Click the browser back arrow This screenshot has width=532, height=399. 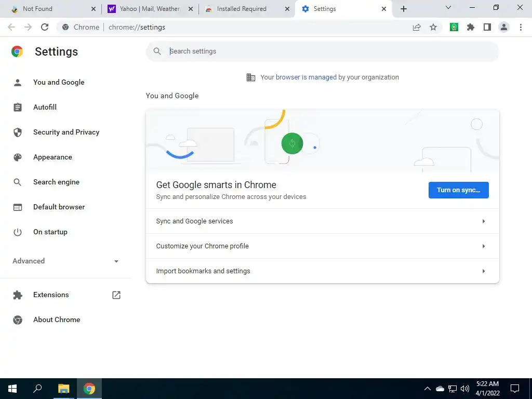(x=11, y=27)
